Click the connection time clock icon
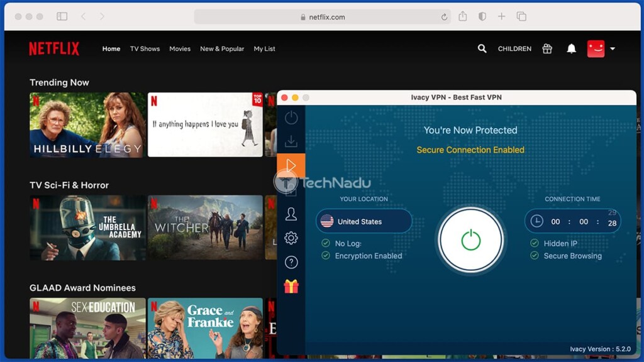Viewport: 644px width, 362px height. point(536,221)
